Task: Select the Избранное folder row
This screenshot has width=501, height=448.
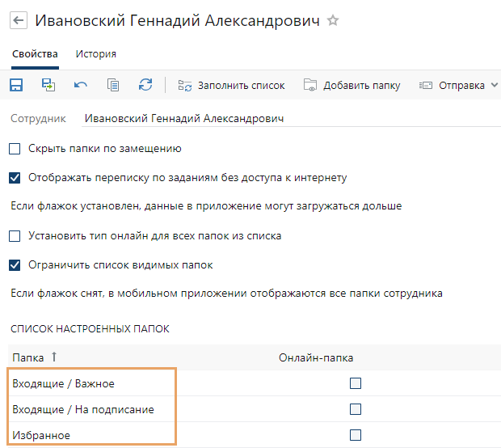Action: [42, 435]
